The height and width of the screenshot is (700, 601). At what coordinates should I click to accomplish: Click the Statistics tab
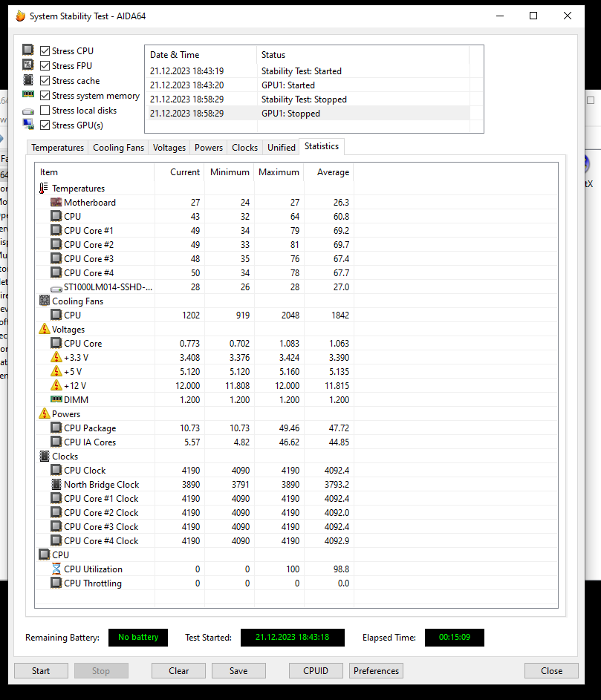pyautogui.click(x=321, y=146)
